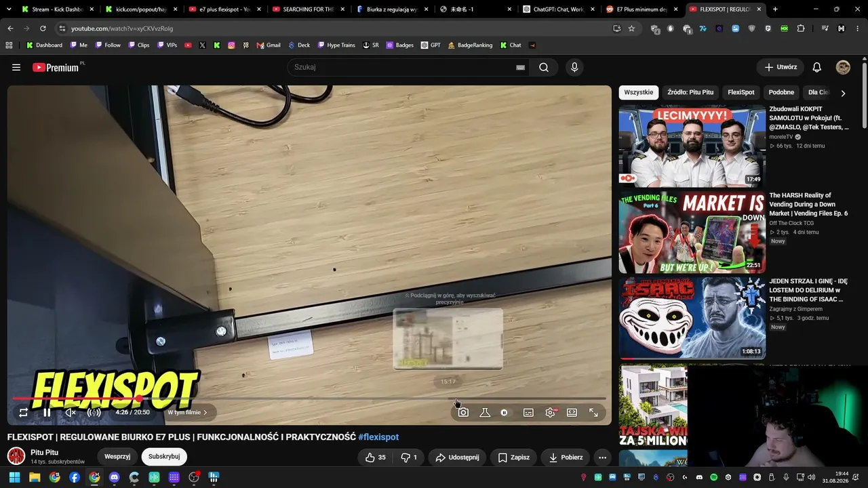Click the search magnifier button
The height and width of the screenshot is (488, 868).
tap(544, 67)
